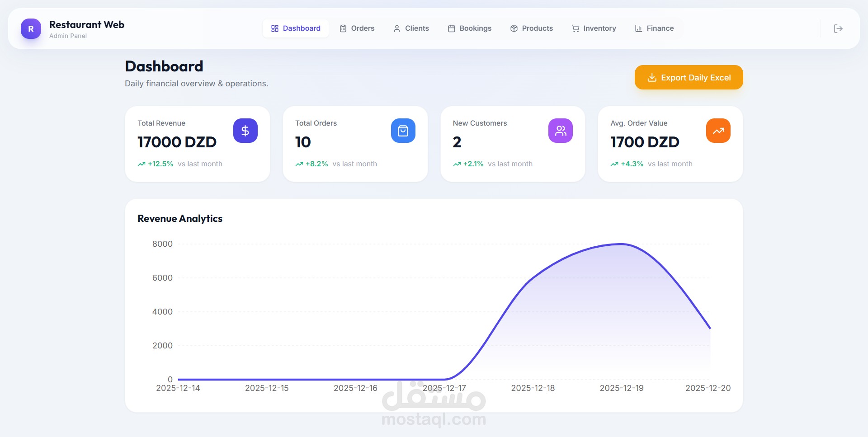Click the logout icon in header

[838, 28]
